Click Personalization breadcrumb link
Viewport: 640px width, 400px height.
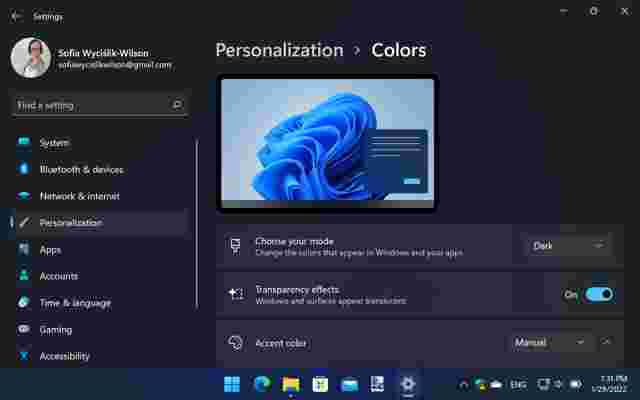click(280, 50)
